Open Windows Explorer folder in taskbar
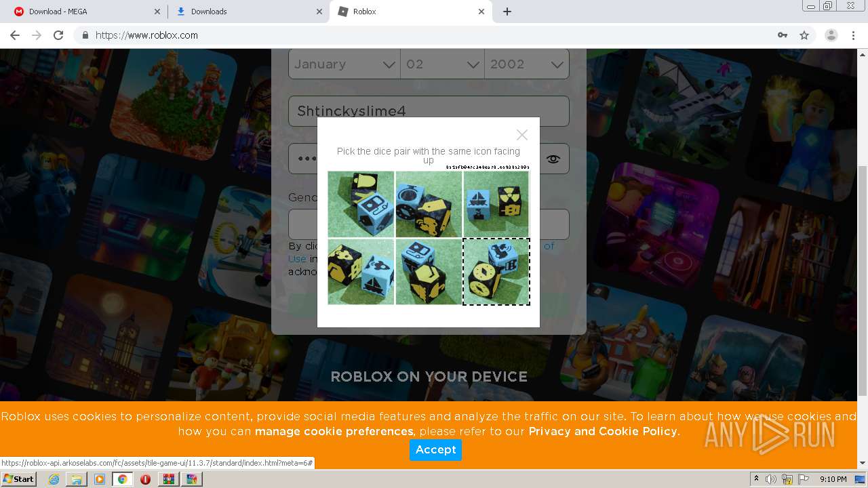Screen dimensions: 868x488 pos(77,479)
